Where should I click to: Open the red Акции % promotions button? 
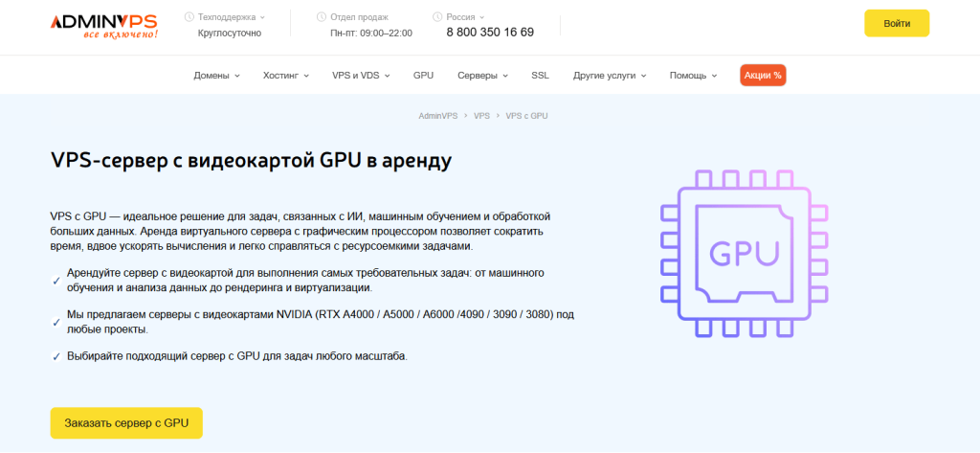click(x=763, y=75)
